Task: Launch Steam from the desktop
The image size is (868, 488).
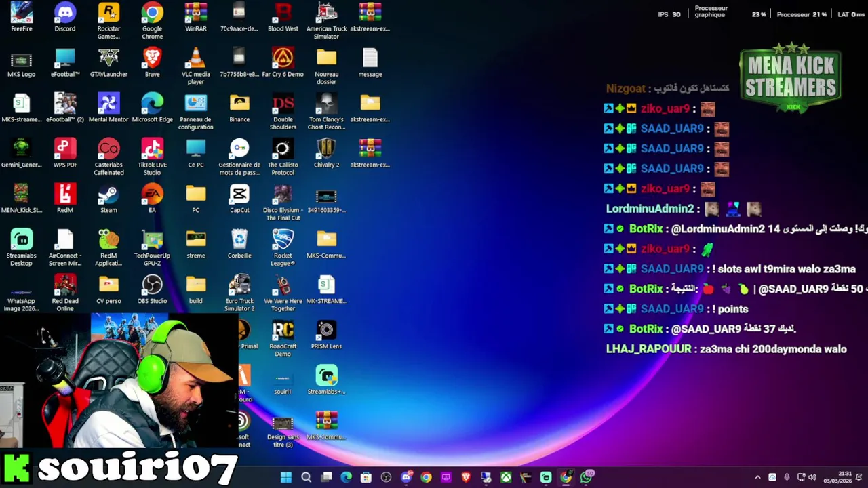Action: click(x=108, y=199)
